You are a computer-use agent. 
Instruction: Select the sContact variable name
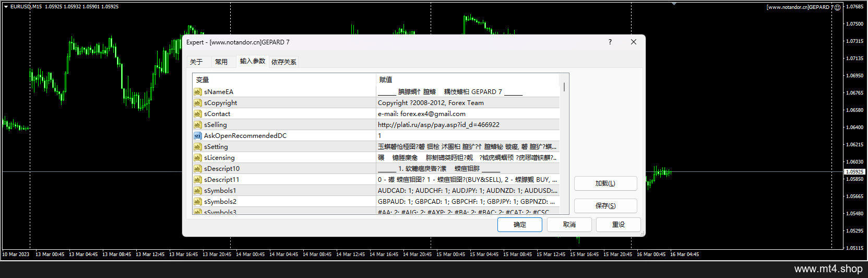[217, 114]
